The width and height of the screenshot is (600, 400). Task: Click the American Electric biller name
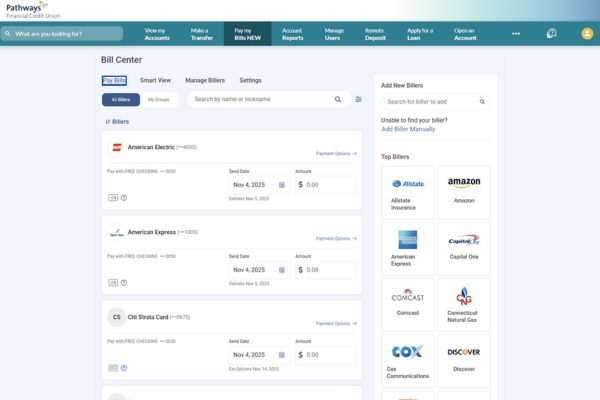(151, 147)
